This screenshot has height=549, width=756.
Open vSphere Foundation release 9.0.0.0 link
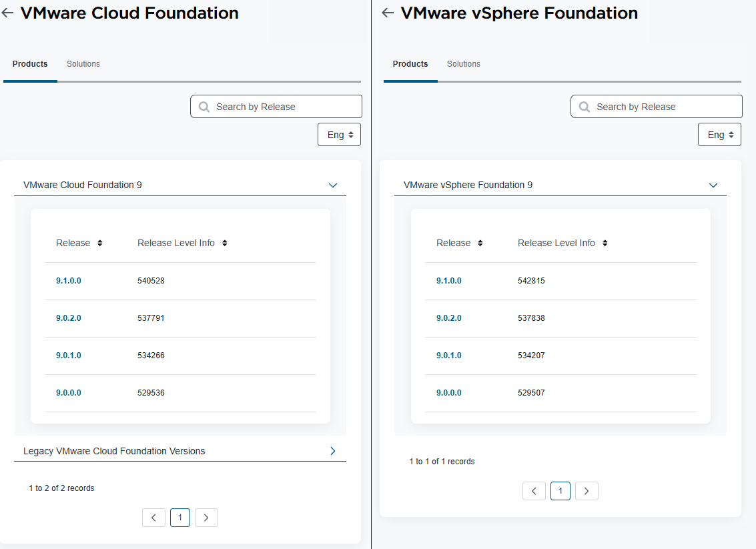coord(449,393)
